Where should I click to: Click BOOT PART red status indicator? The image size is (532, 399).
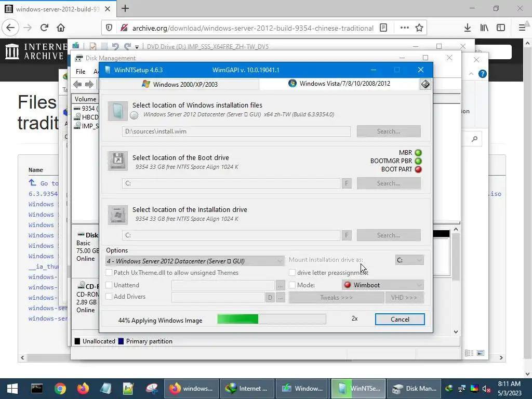point(418,169)
